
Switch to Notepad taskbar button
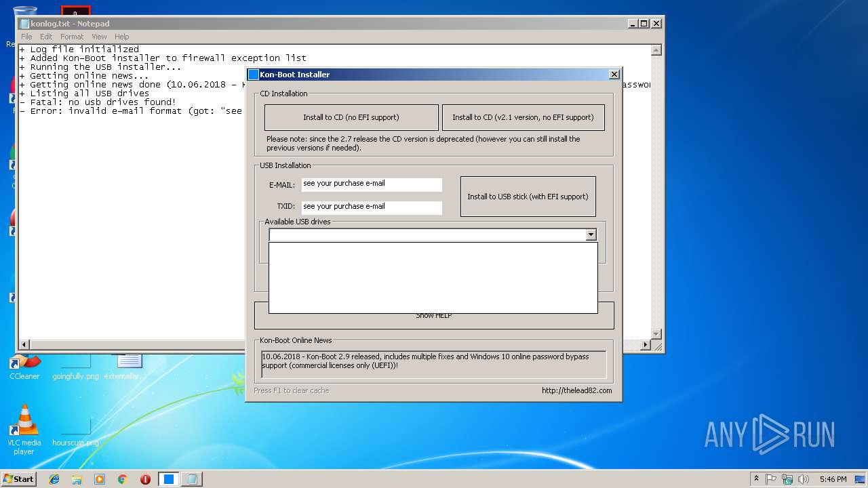192,479
